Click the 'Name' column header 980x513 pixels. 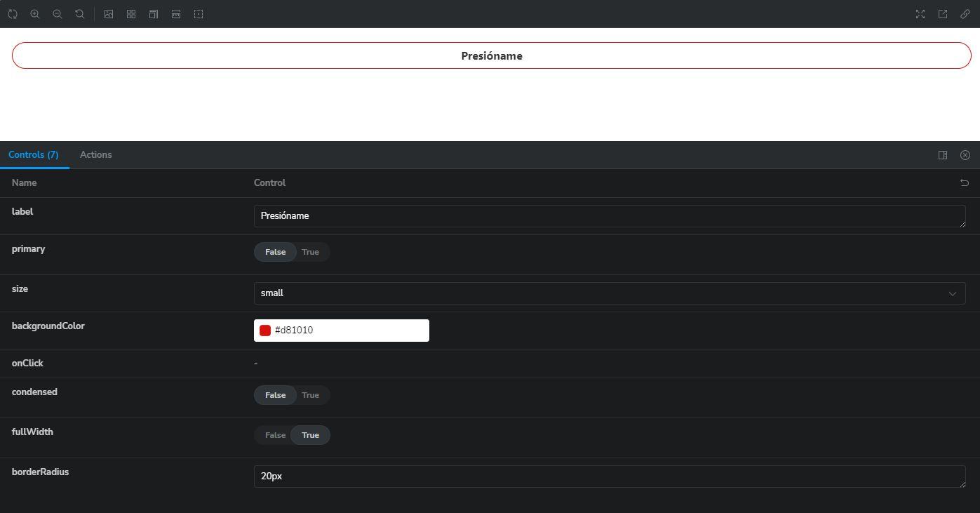[x=24, y=182]
